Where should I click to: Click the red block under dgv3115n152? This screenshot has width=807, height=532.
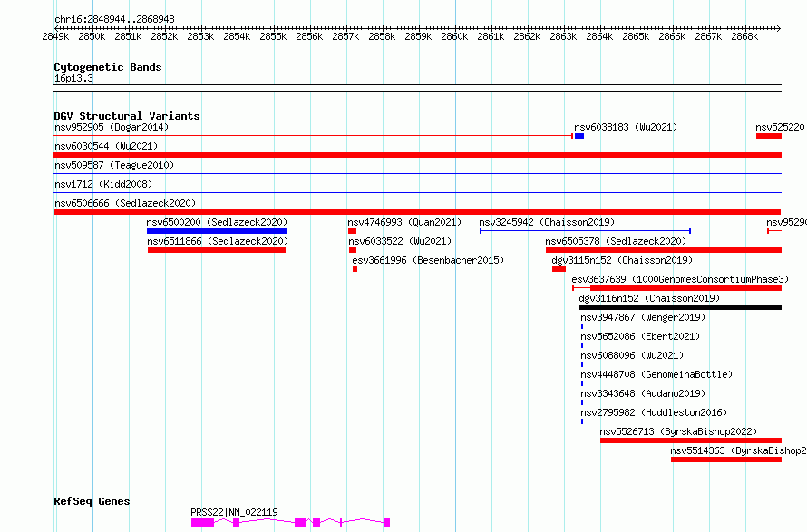(x=559, y=269)
